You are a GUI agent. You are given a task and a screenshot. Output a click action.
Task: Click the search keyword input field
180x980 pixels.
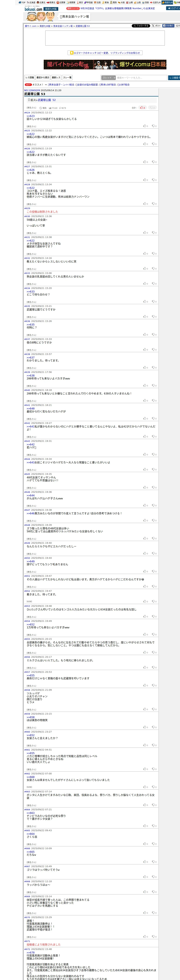(142, 78)
